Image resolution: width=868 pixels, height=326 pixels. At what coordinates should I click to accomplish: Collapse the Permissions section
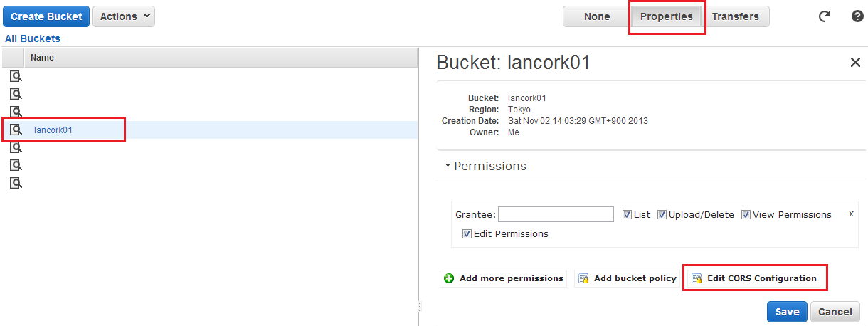[485, 166]
